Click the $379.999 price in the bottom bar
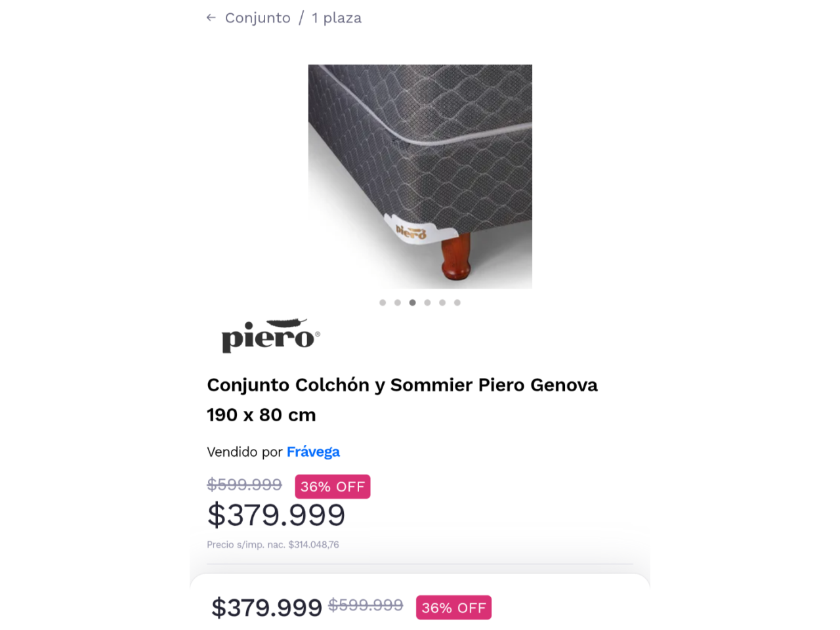840x630 pixels. (266, 608)
